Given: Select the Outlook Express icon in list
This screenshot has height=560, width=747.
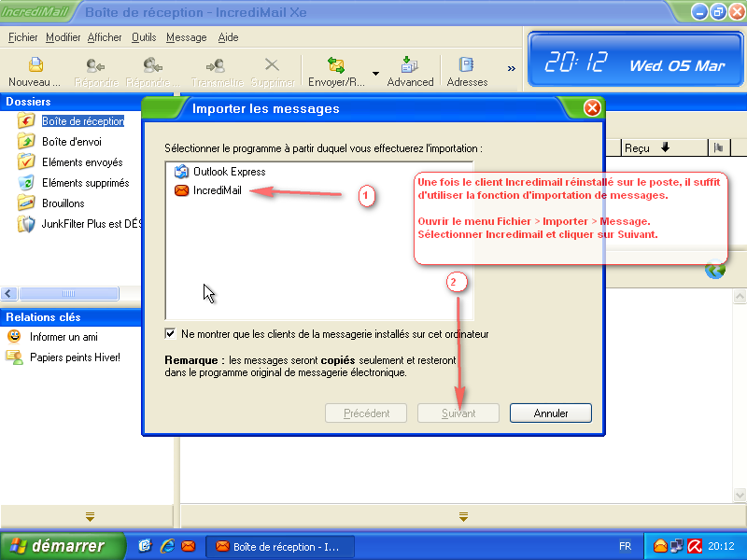Looking at the screenshot, I should [181, 172].
